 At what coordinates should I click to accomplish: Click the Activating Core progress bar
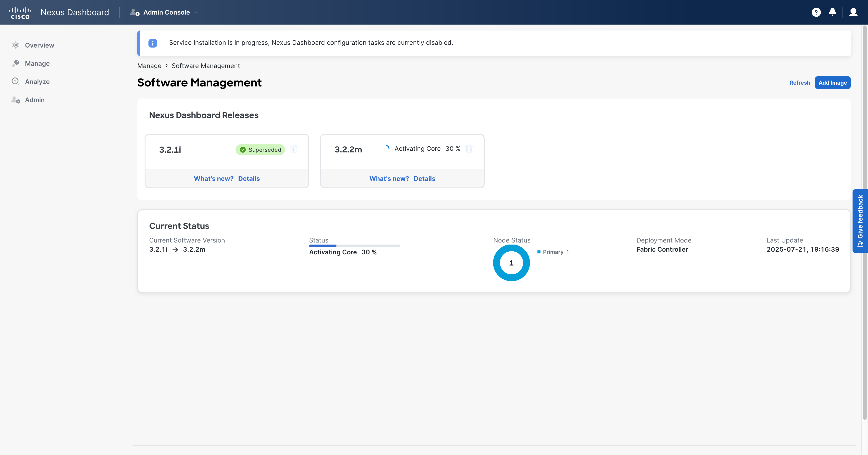pos(354,246)
